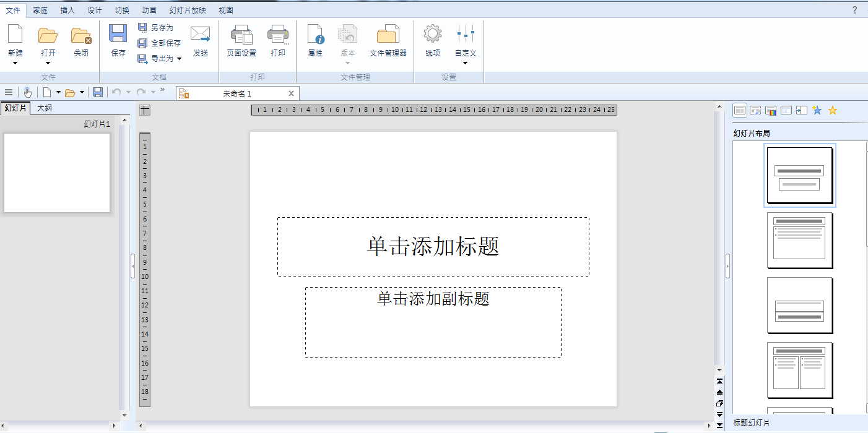Switch to the 插入 ribbon tab

[67, 11]
